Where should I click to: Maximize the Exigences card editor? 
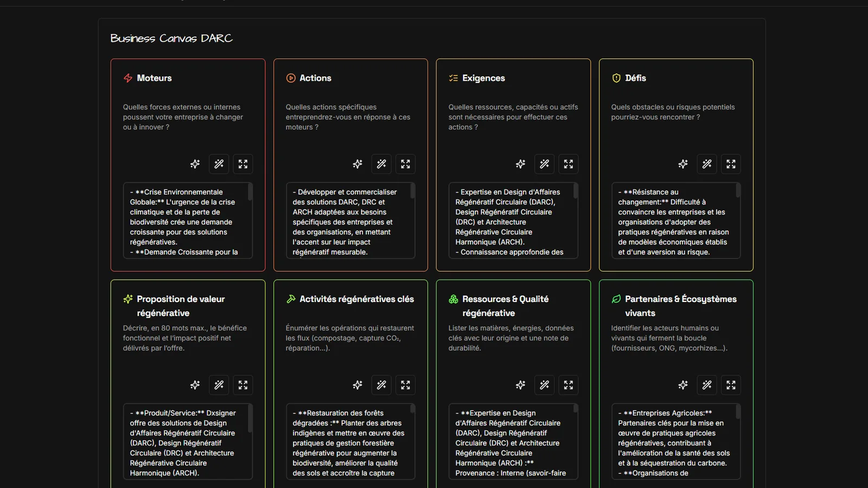[569, 164]
